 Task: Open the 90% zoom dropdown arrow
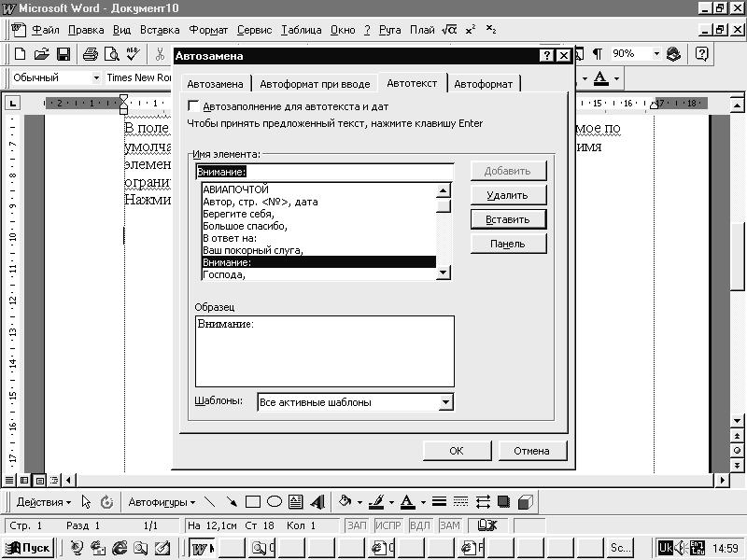click(x=656, y=53)
